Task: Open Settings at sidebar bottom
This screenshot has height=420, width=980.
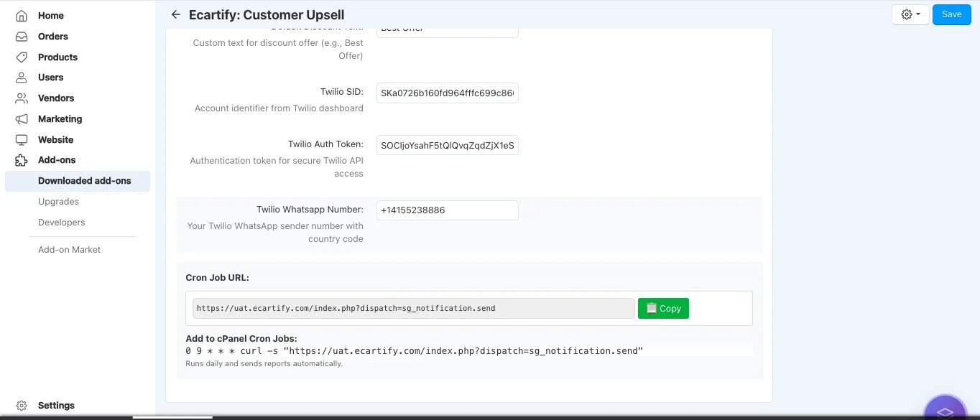Action: [x=56, y=406]
